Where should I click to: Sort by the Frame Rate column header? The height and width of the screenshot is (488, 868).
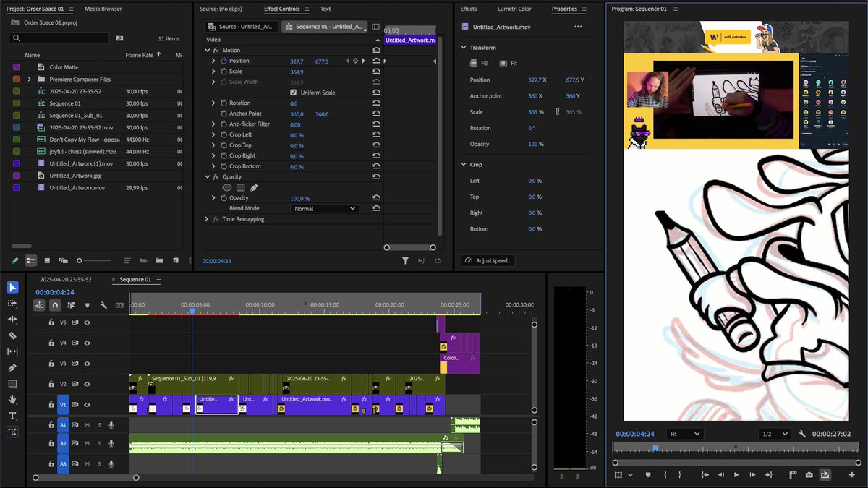click(x=139, y=55)
